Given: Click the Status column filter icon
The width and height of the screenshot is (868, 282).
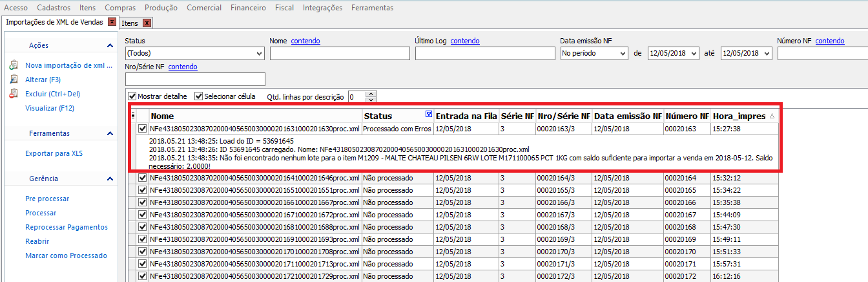Looking at the screenshot, I should [x=429, y=114].
